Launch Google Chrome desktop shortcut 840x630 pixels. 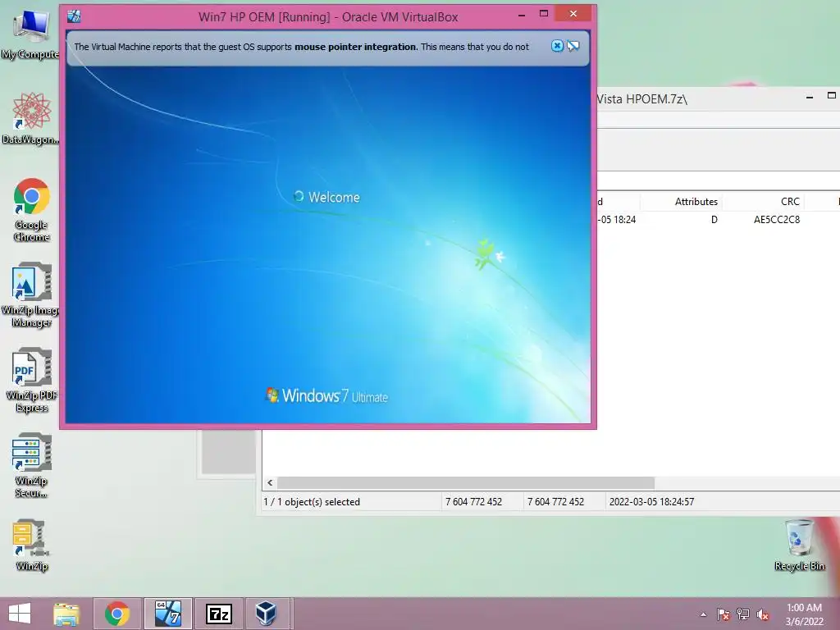click(32, 209)
